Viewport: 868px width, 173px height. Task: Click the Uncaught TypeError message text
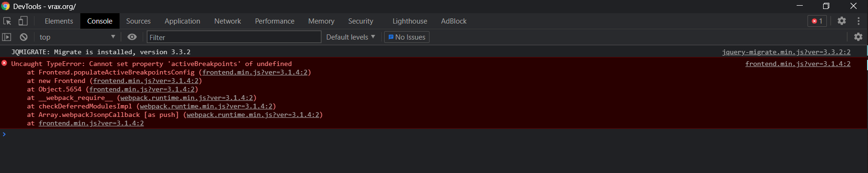(152, 64)
